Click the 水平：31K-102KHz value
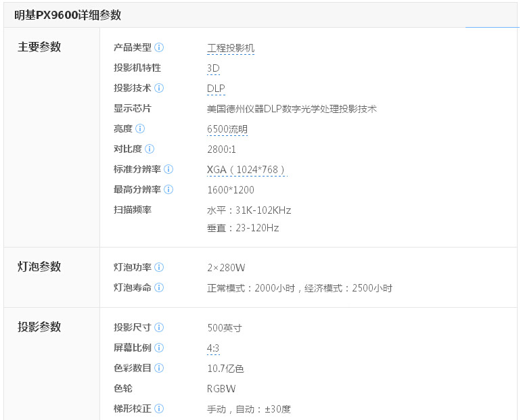The height and width of the screenshot is (420, 521). pos(249,210)
